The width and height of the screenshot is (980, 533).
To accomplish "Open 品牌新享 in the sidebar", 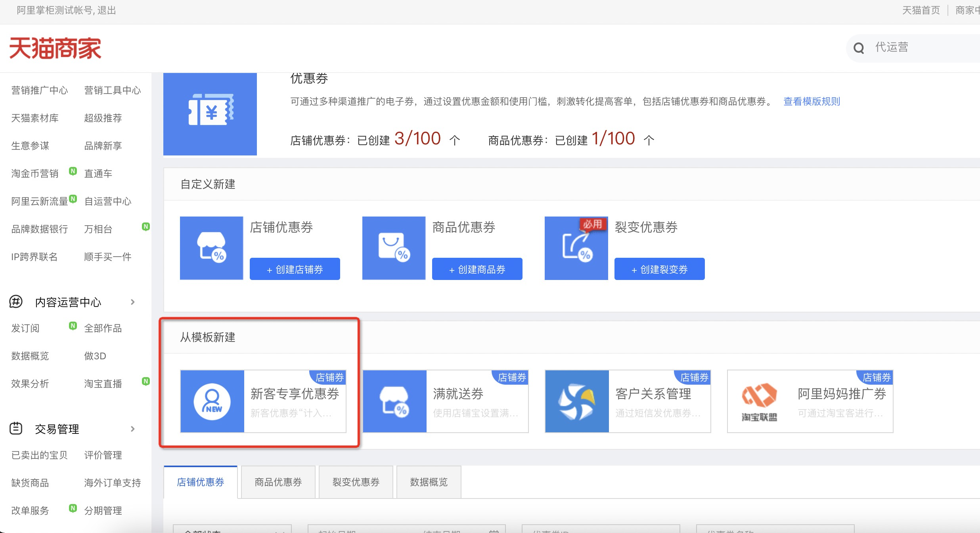I will coord(103,146).
